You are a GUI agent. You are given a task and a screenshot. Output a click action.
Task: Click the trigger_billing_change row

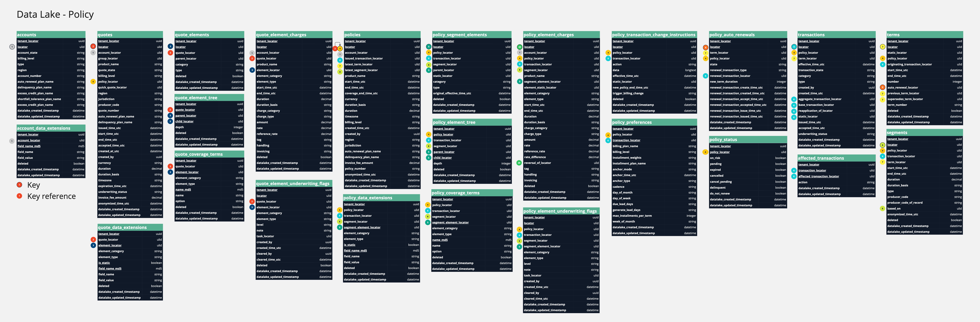click(x=654, y=93)
